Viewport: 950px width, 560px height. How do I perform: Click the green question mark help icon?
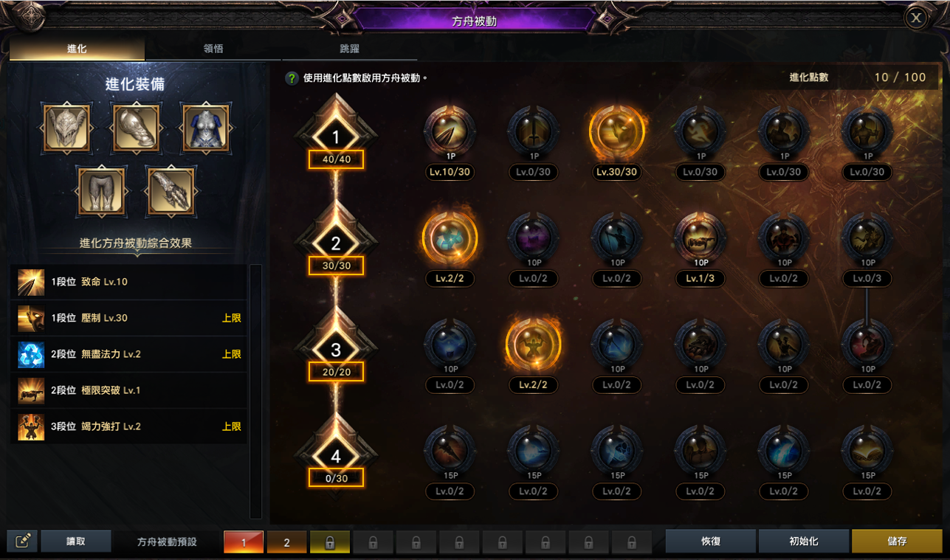[292, 77]
